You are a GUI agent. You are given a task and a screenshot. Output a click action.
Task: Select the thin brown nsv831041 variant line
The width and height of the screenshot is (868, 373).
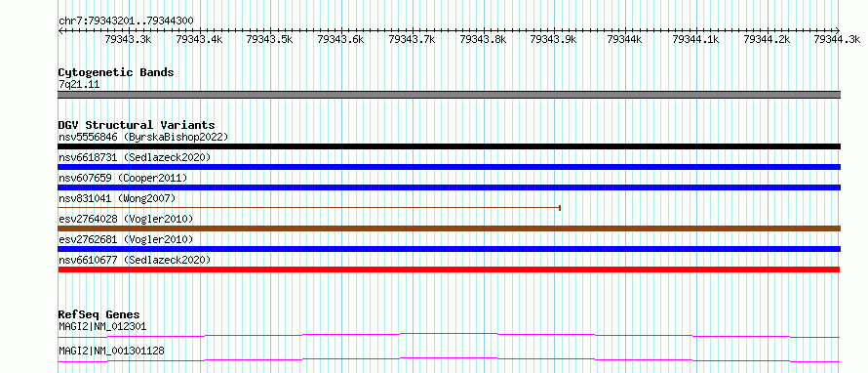pos(309,208)
